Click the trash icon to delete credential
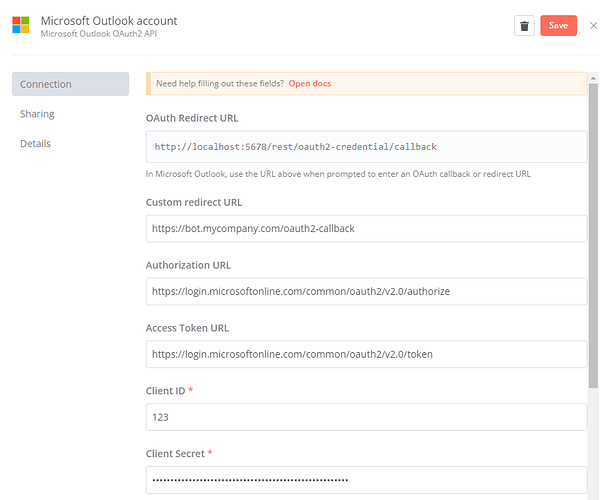The height and width of the screenshot is (500, 612). pos(524,26)
